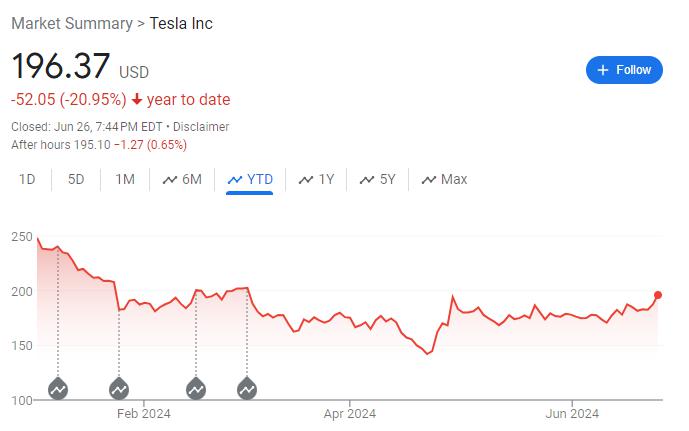Image resolution: width=689 pixels, height=431 pixels.
Task: Click the plus icon on Follow button
Action: [x=603, y=70]
